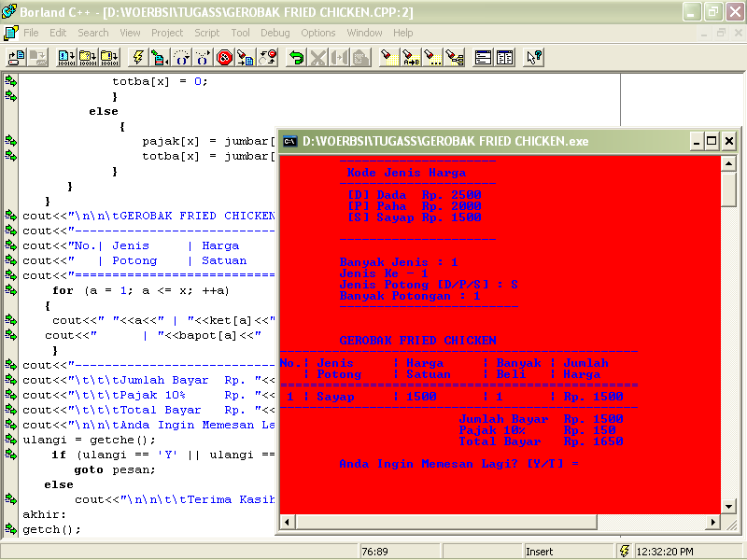Image resolution: width=747 pixels, height=560 pixels.
Task: Click the Build all toolbar icon
Action: [x=109, y=58]
